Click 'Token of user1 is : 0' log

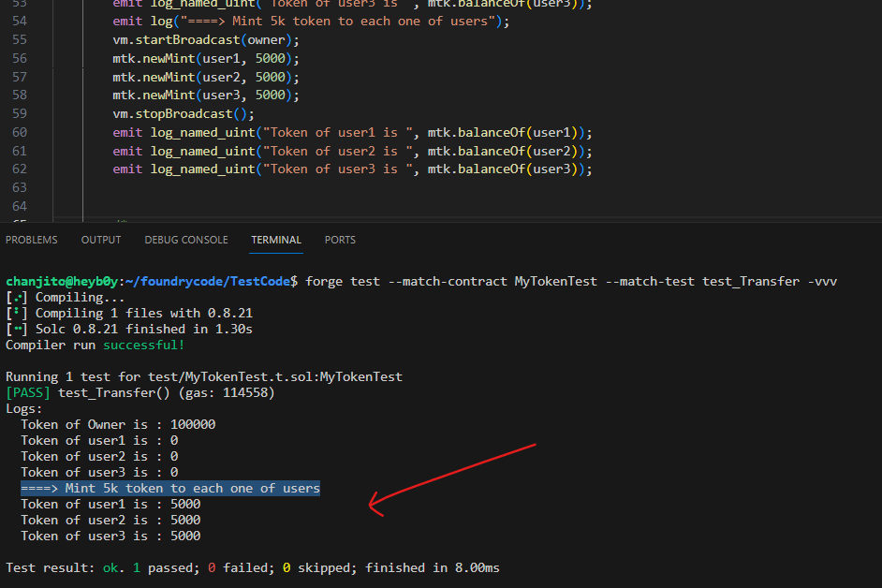(99, 441)
